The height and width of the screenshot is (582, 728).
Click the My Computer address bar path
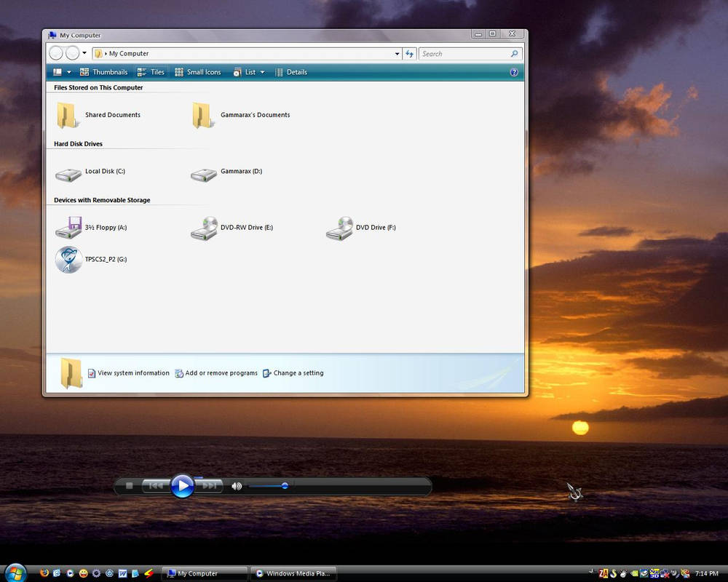pos(129,54)
